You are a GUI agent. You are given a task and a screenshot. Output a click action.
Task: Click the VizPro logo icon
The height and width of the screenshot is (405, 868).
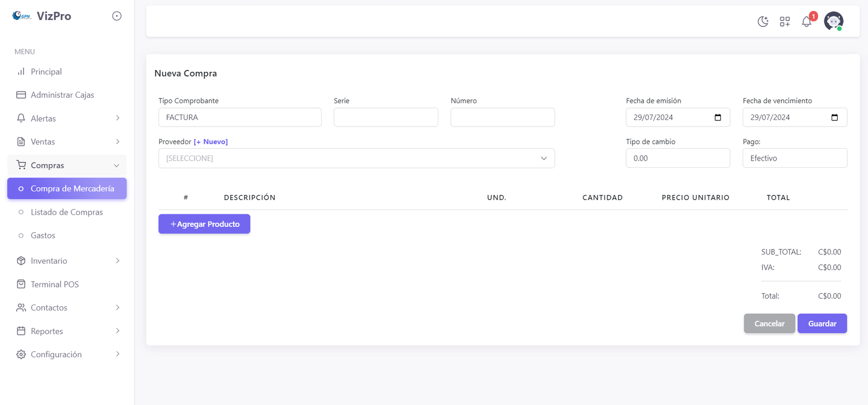(22, 16)
